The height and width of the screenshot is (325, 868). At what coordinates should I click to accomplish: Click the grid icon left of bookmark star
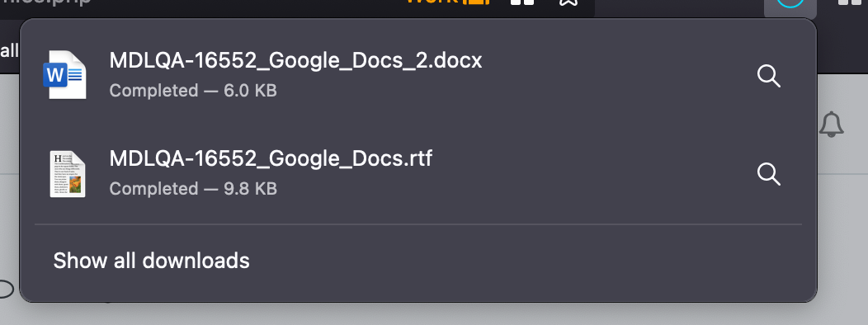point(522,2)
